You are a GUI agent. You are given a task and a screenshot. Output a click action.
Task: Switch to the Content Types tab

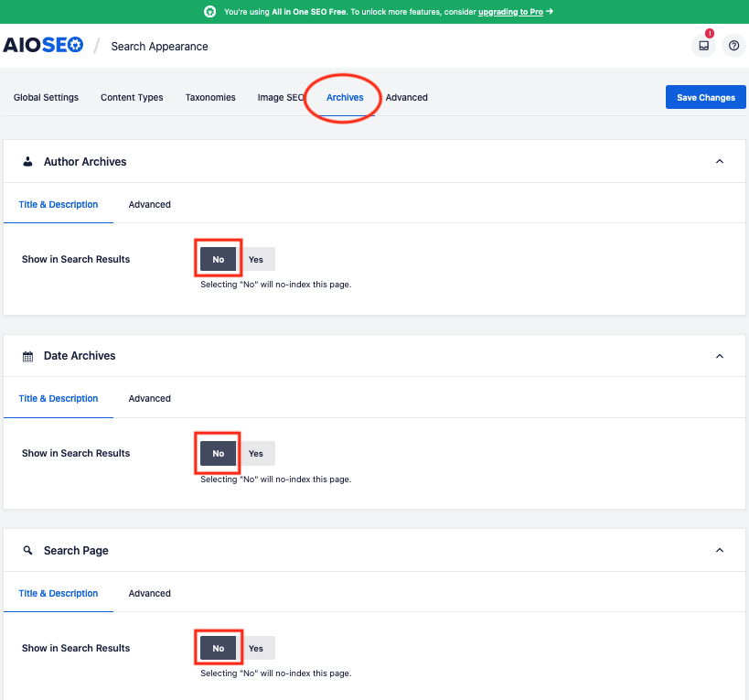tap(132, 98)
